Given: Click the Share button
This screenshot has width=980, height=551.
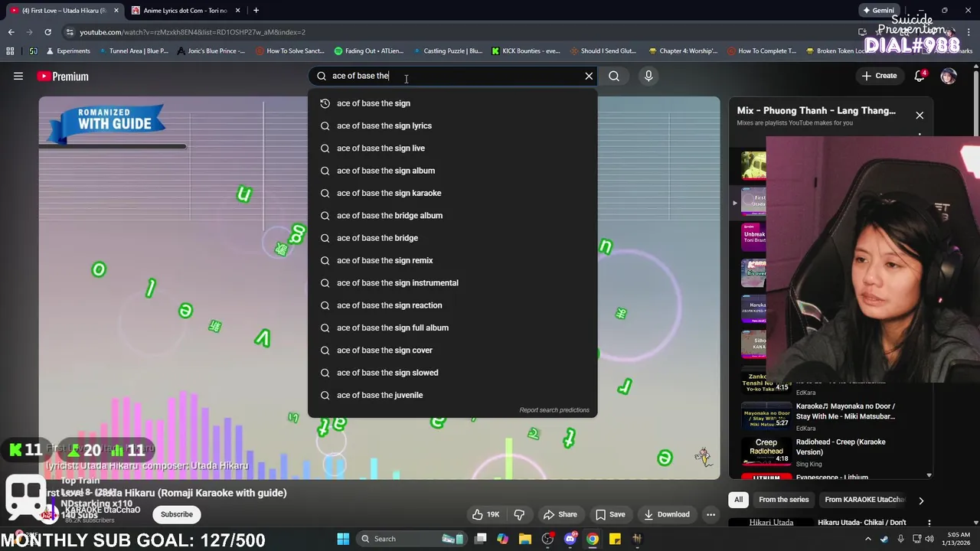Looking at the screenshot, I should click(x=560, y=514).
